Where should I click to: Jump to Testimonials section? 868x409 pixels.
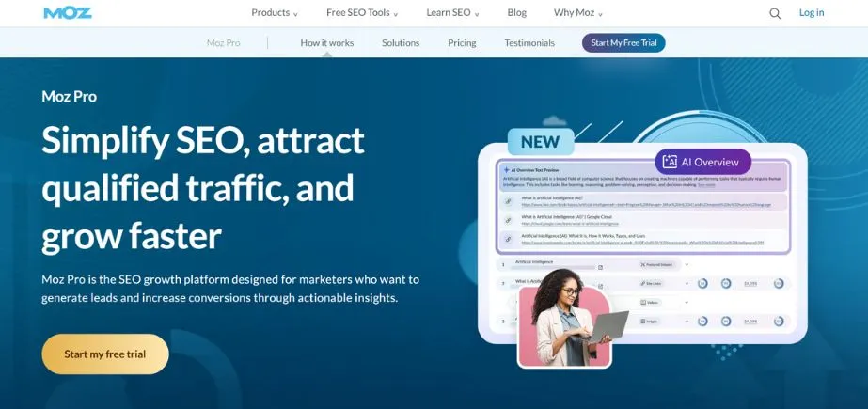point(529,42)
